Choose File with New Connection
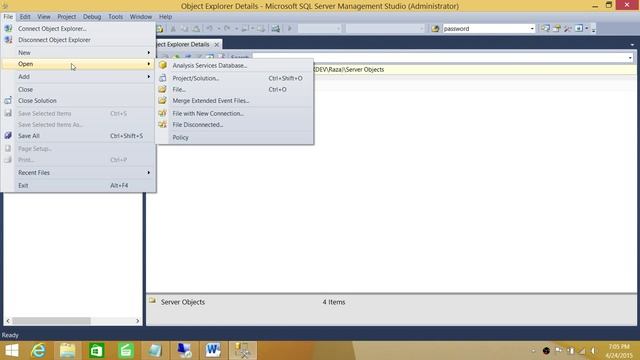The height and width of the screenshot is (360, 640). [x=235, y=113]
